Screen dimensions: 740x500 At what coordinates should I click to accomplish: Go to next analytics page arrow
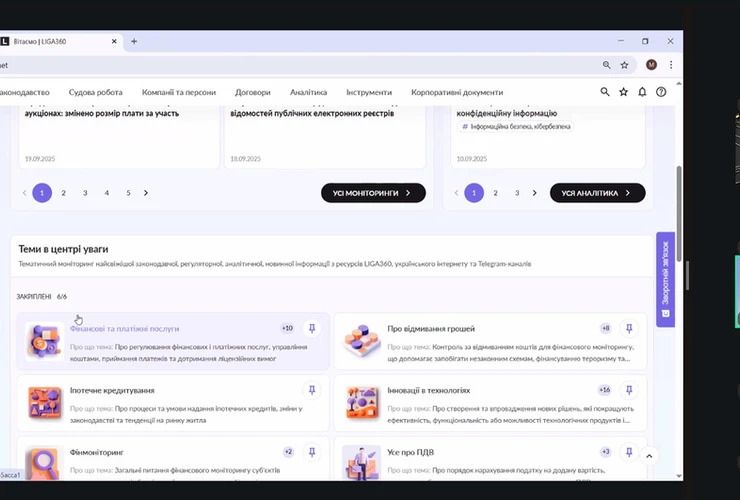click(535, 193)
